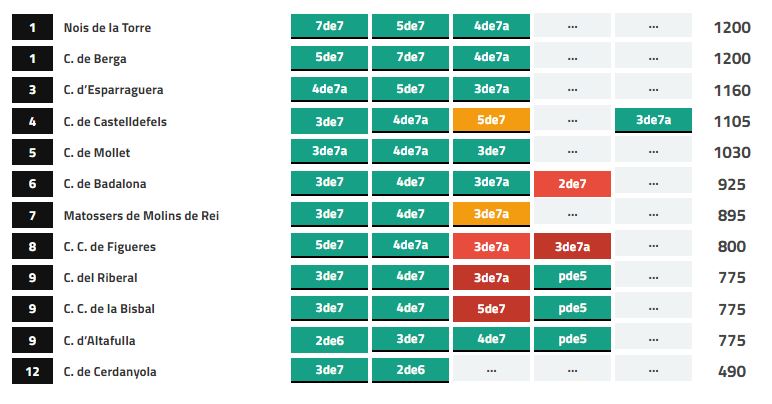Click the 2de6 cell for C. d'Altafulla
The width and height of the screenshot is (772, 404).
329,340
